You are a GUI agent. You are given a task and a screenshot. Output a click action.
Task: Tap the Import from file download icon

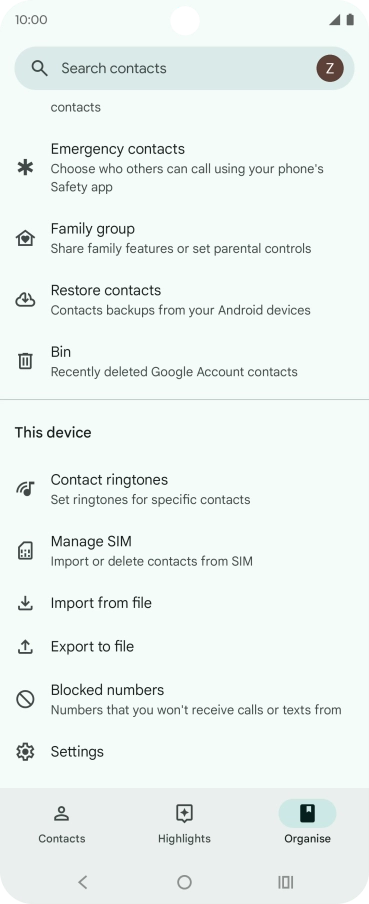point(25,603)
